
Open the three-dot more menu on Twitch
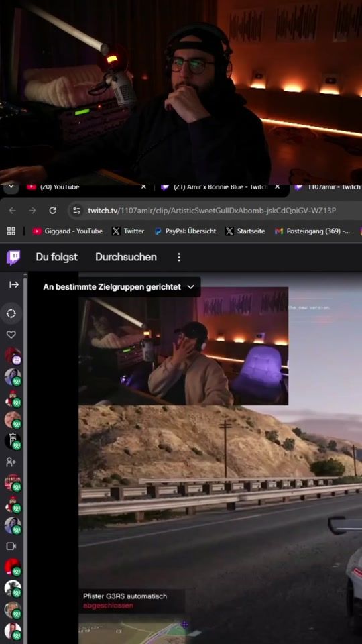[179, 257]
